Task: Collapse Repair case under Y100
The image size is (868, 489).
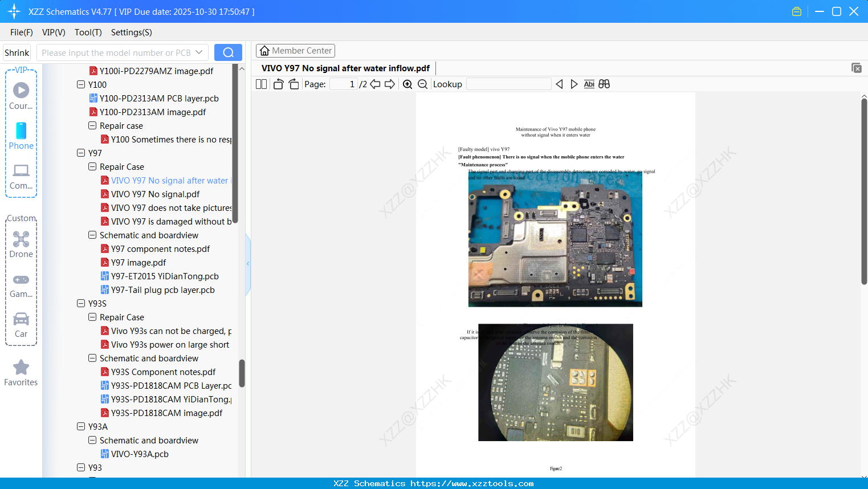Action: point(92,125)
